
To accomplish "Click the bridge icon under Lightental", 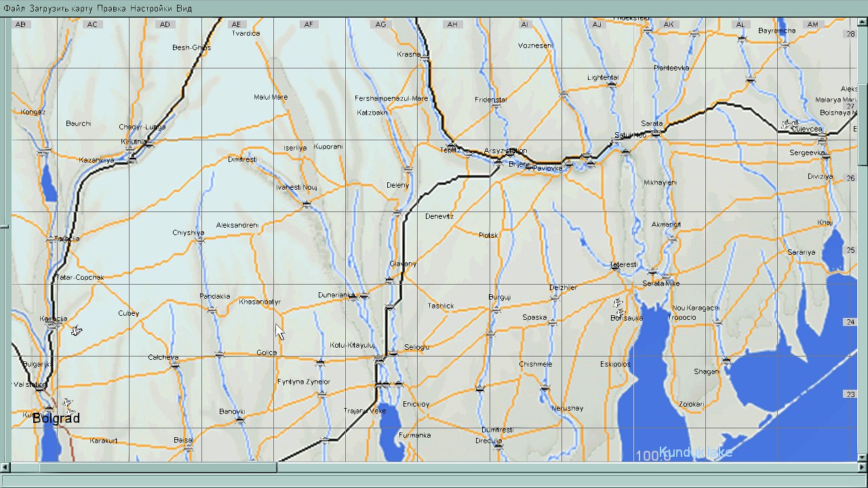I will pyautogui.click(x=612, y=85).
